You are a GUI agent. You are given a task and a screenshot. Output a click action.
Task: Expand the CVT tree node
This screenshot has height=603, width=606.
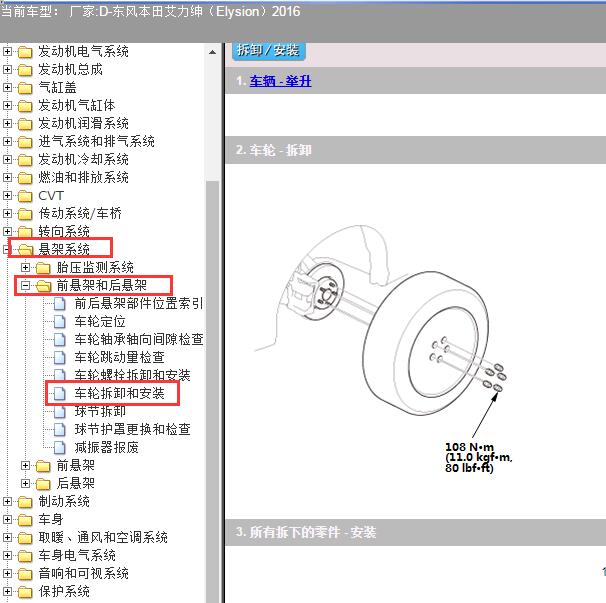point(7,196)
